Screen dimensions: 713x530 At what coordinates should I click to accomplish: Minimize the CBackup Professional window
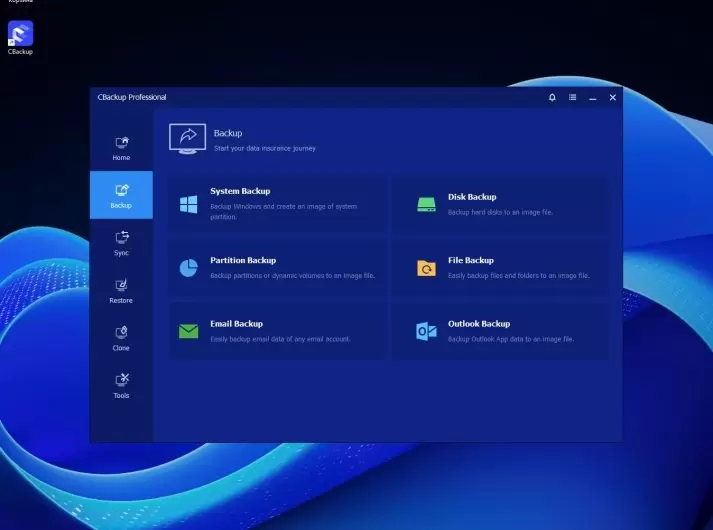(592, 98)
